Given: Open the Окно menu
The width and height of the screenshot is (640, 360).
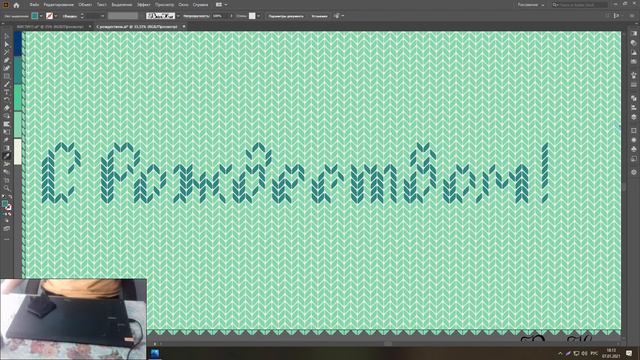Looking at the screenshot, I should point(183,5).
